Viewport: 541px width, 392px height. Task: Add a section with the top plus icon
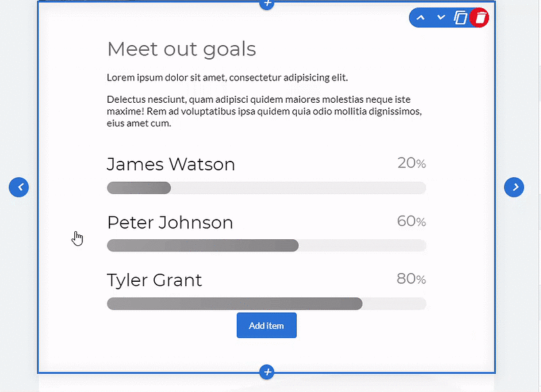click(x=267, y=3)
